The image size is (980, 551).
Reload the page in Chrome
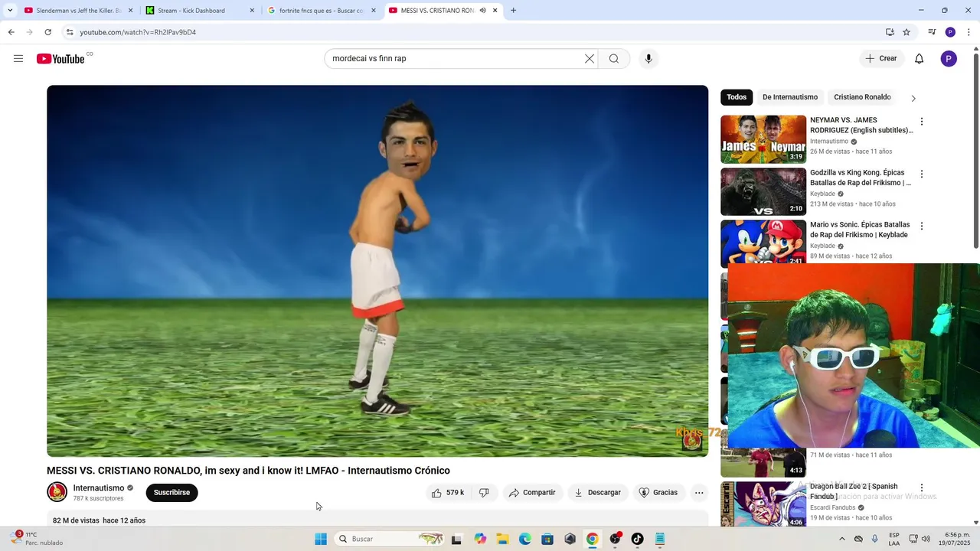[48, 32]
